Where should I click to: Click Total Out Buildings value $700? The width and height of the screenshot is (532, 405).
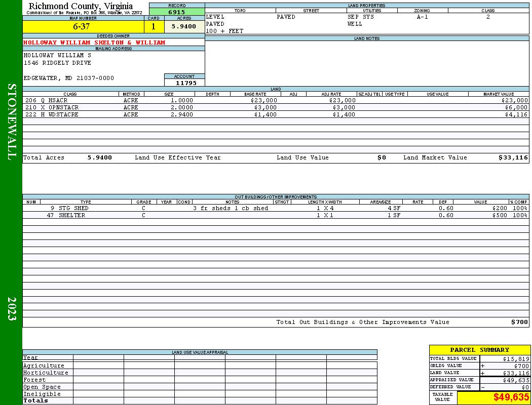(x=519, y=322)
